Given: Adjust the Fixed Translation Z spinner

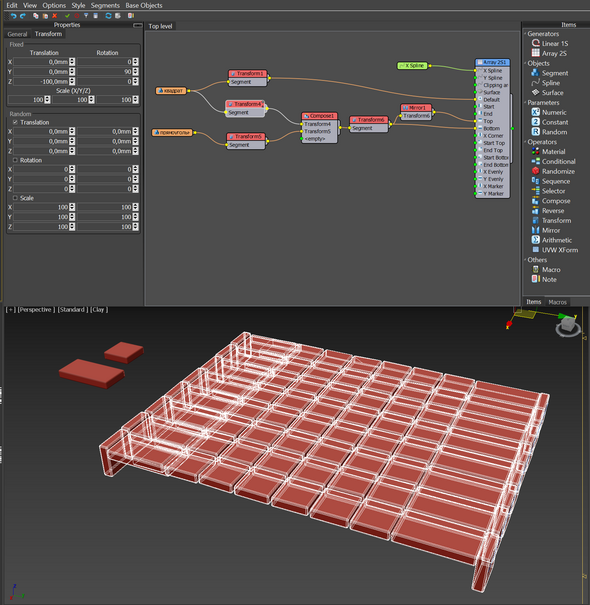Looking at the screenshot, I should [x=72, y=81].
